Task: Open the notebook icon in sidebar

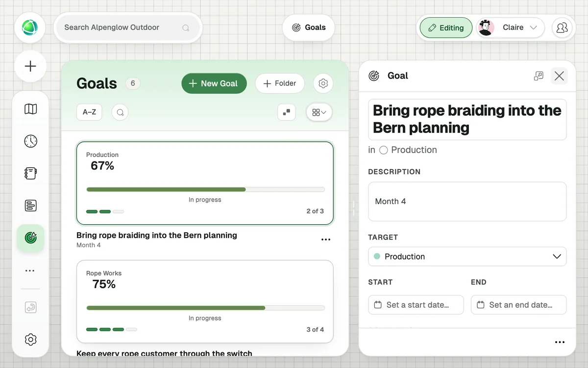Action: 30,173
